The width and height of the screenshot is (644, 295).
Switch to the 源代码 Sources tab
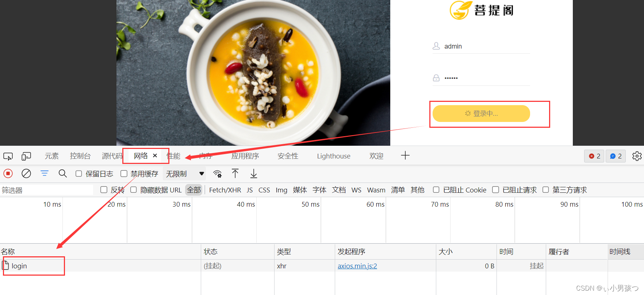[112, 156]
